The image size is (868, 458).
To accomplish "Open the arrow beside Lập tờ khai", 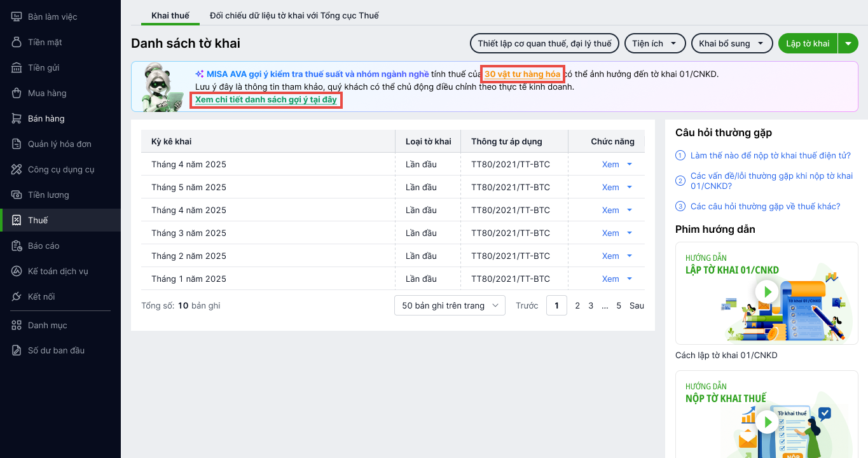I will click(848, 43).
